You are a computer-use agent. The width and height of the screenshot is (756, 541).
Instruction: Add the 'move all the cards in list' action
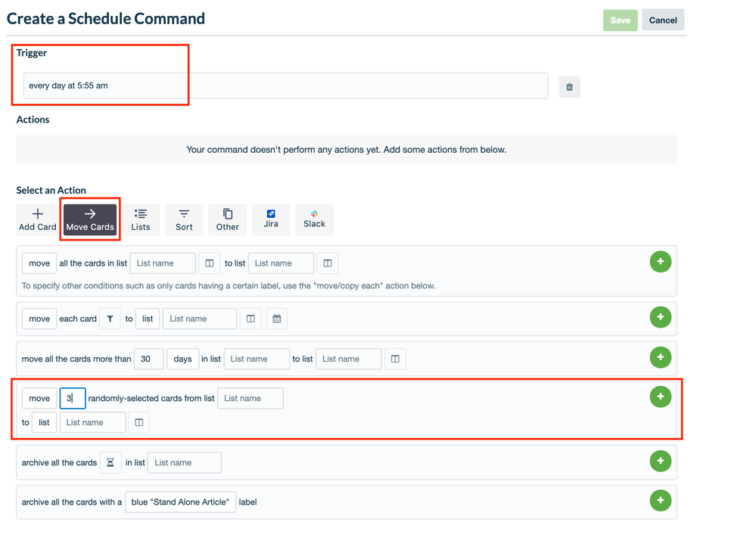pos(661,262)
